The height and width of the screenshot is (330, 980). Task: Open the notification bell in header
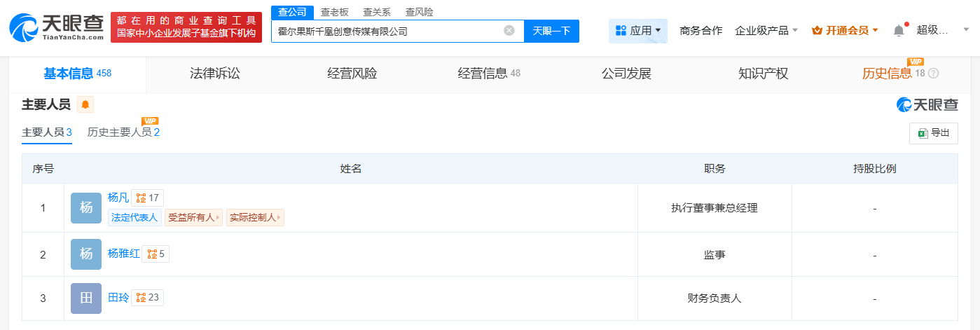(899, 31)
